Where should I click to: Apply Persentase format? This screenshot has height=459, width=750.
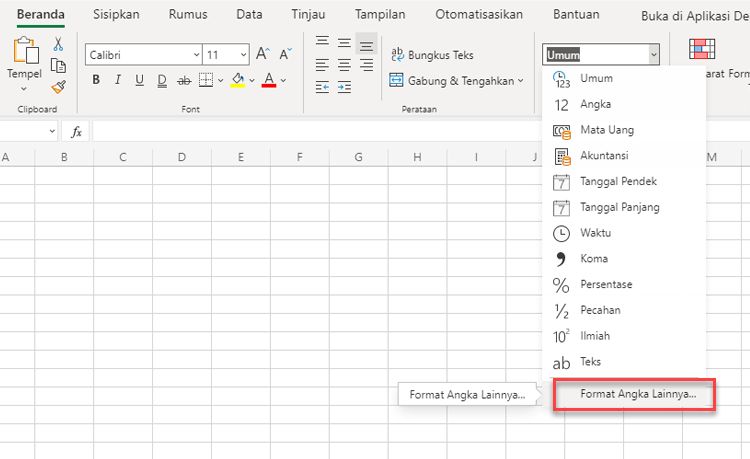pyautogui.click(x=624, y=285)
